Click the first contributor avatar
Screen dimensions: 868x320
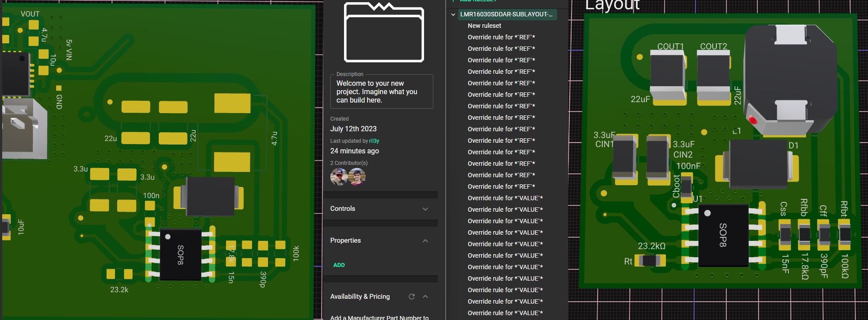click(x=339, y=177)
